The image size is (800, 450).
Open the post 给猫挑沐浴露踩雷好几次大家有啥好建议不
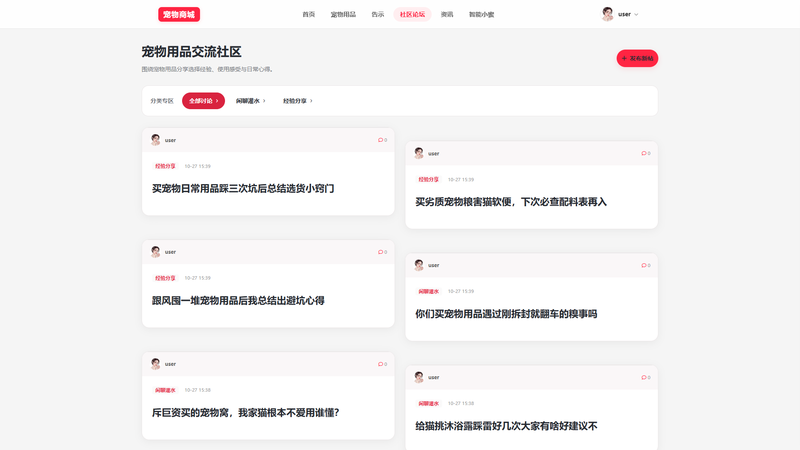pos(506,426)
